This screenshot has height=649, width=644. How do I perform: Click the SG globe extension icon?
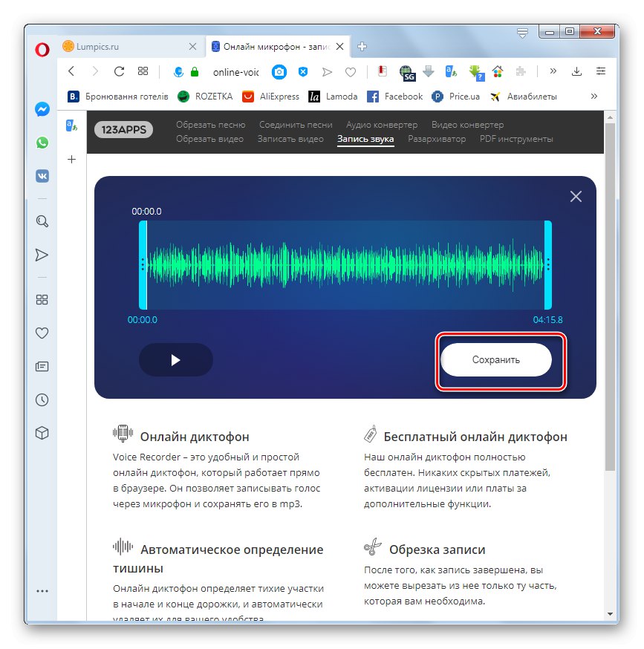[407, 73]
